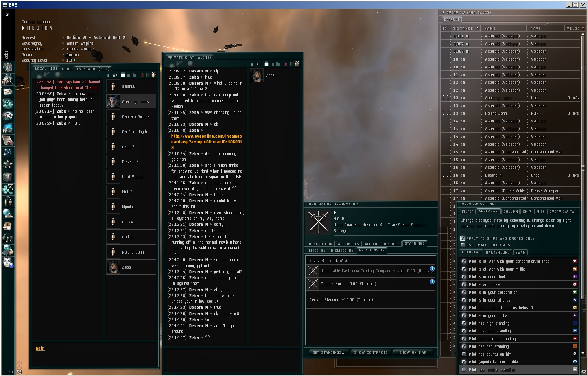Open the Description tab in Corporation Information
588x376 pixels.
pyautogui.click(x=321, y=244)
